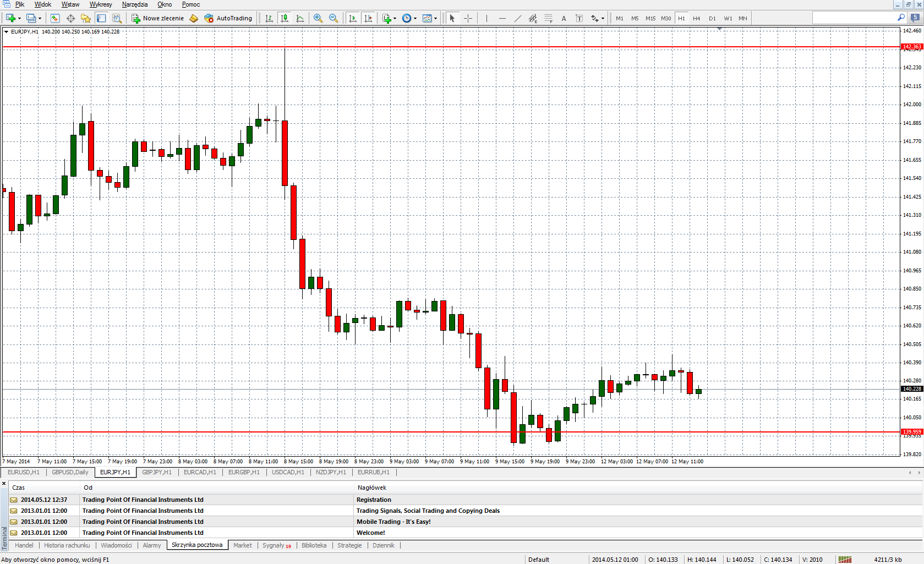Open the Plik menu
924x564 pixels.
[20, 4]
